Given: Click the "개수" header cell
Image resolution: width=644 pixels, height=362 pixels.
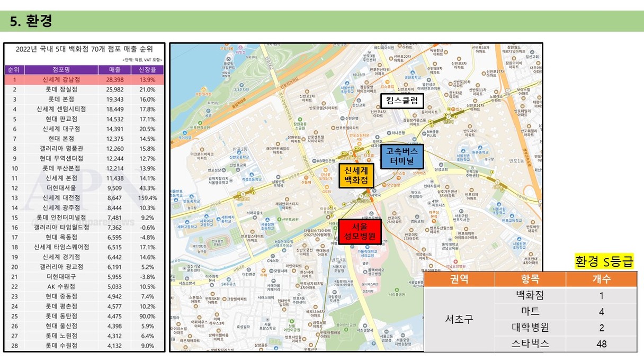Looking at the screenshot, I should (601, 279).
